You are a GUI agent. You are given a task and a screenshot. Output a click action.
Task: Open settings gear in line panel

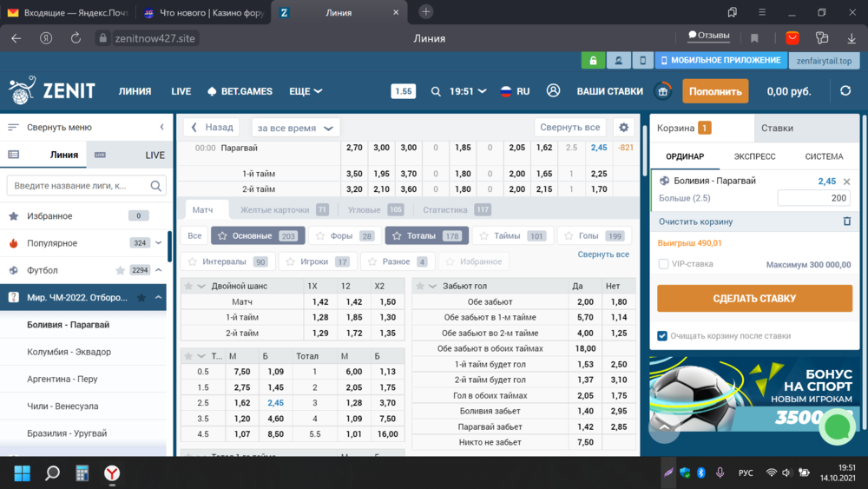pyautogui.click(x=623, y=128)
